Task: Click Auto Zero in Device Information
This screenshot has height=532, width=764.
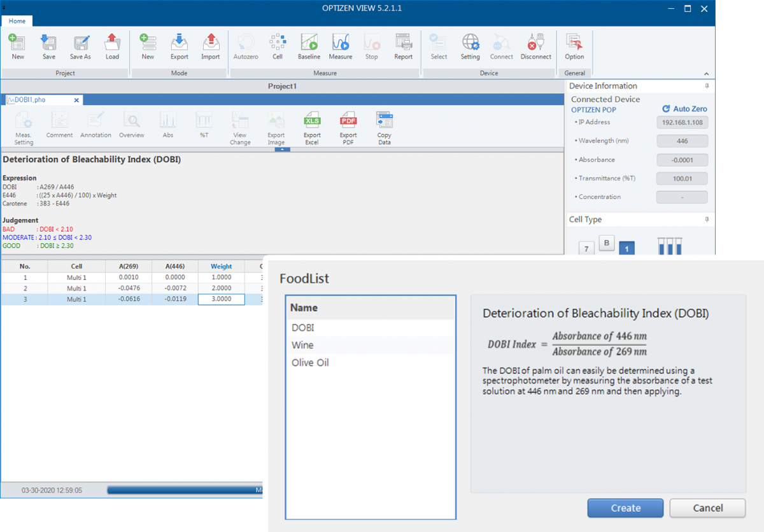Action: (x=684, y=109)
